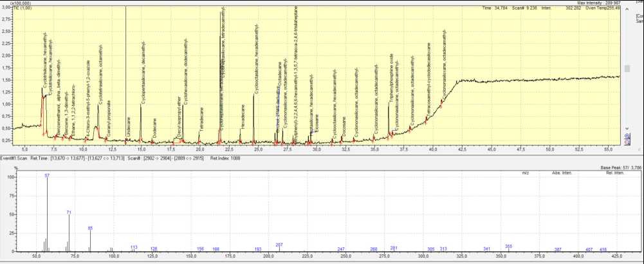Image resolution: width=644 pixels, height=264 pixels.
Task: Select the Docosane peak label
Action: [344, 127]
